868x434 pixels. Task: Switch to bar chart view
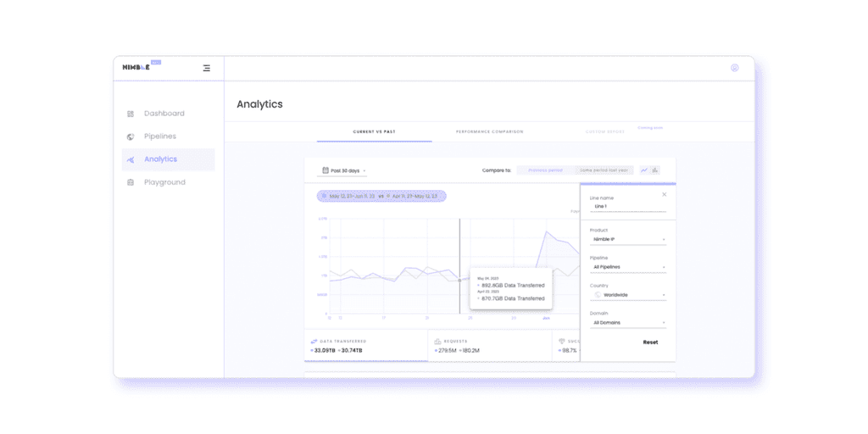tap(655, 170)
